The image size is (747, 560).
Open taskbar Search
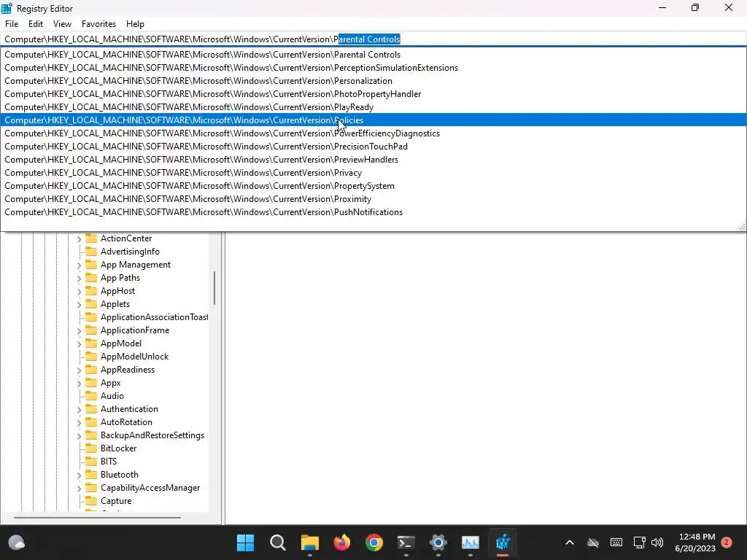coord(278,542)
